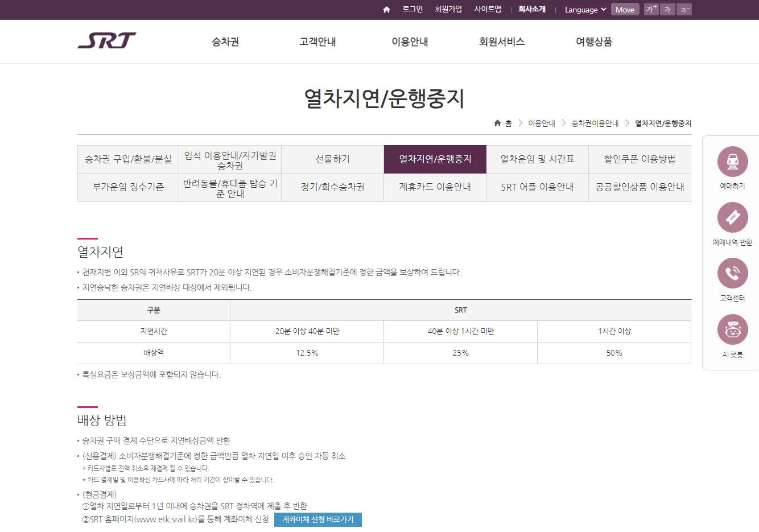The width and height of the screenshot is (759, 532).
Task: Select the SRT 어플 이용안내 tab
Action: point(538,187)
